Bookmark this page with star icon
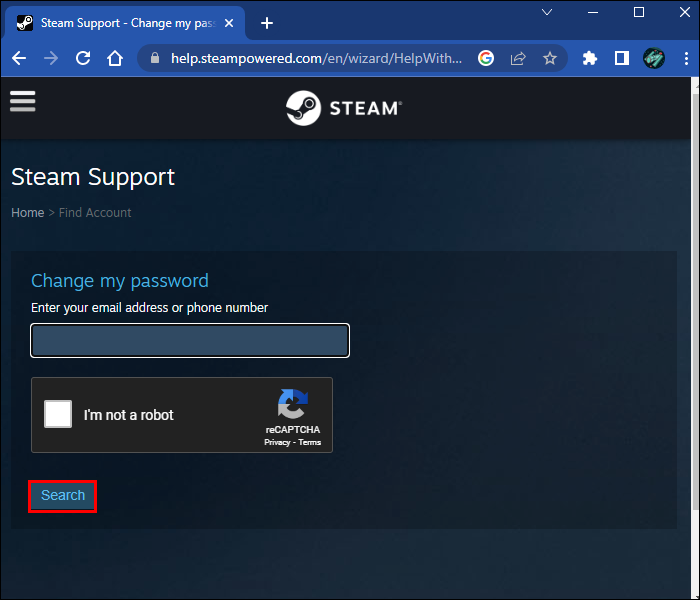 [550, 58]
